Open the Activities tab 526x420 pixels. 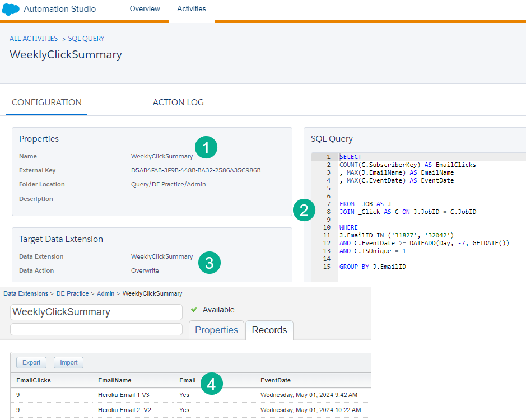(x=192, y=9)
